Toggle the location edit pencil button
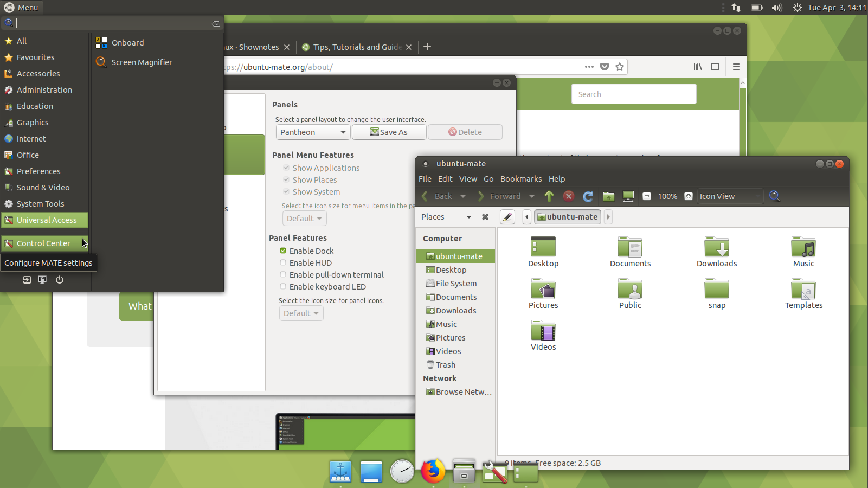The image size is (868, 488). pos(507,217)
